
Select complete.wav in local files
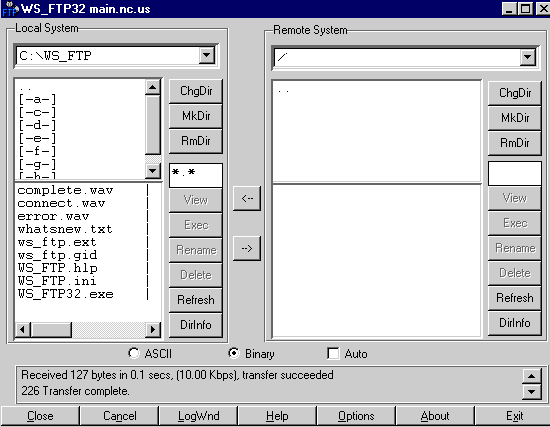[66, 190]
